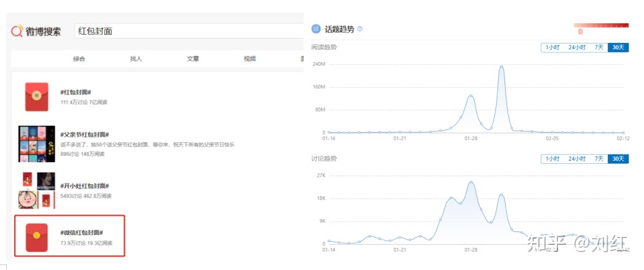
Task: Switch to the 视频 tab
Action: (x=249, y=59)
